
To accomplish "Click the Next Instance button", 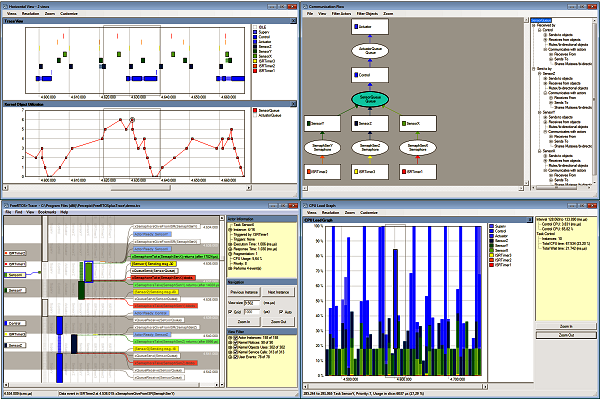I will (x=279, y=292).
